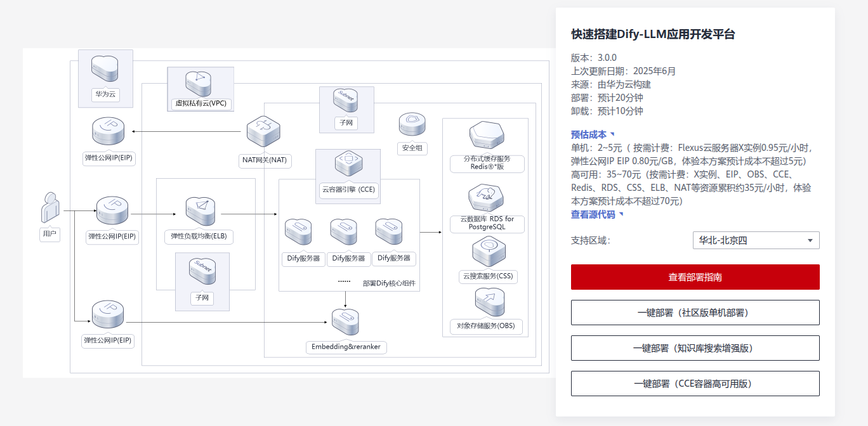Viewport: 868px width, 426px height.
Task: Click the 云搜索服务(CSS) icon
Action: 489,252
